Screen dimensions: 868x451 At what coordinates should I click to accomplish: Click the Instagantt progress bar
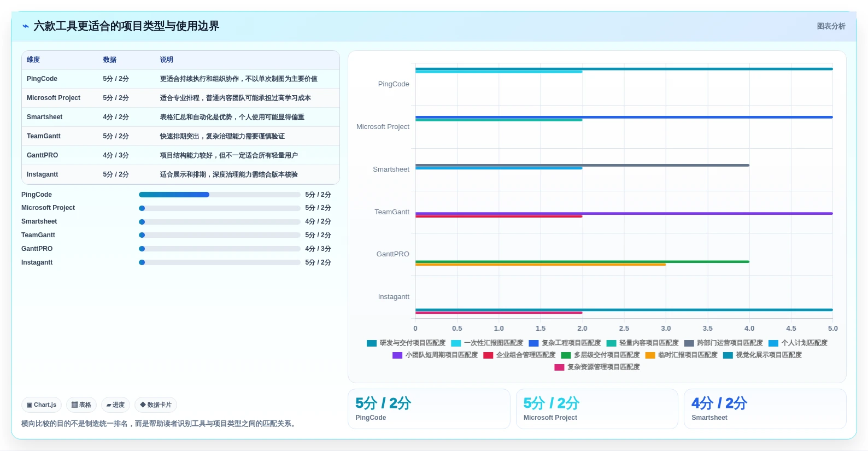tap(220, 262)
